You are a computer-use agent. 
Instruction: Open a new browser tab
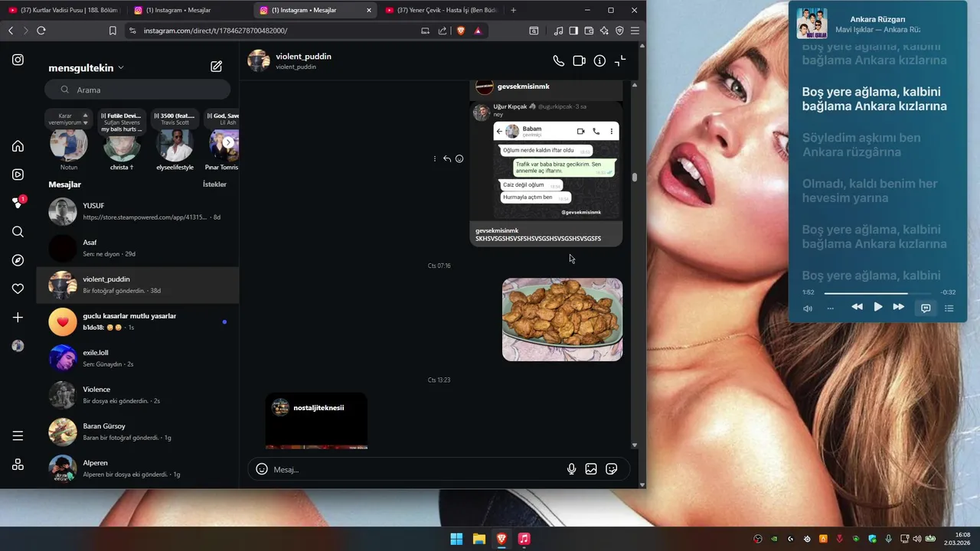pyautogui.click(x=513, y=10)
